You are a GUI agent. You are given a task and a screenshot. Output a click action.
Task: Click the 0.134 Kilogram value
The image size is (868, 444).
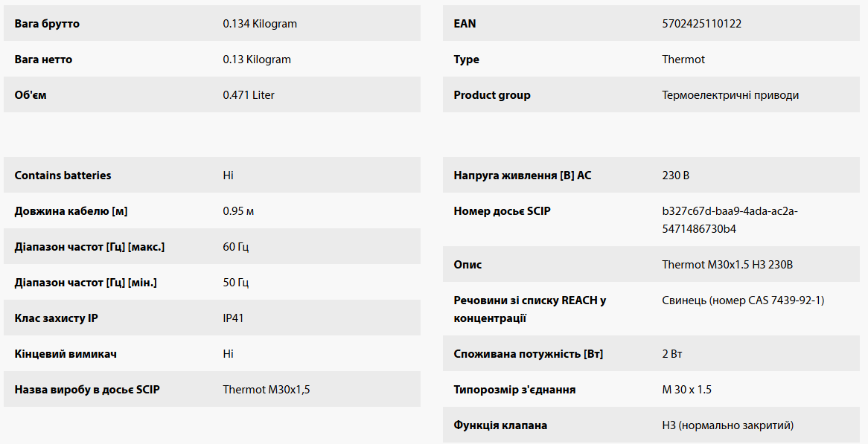click(260, 24)
